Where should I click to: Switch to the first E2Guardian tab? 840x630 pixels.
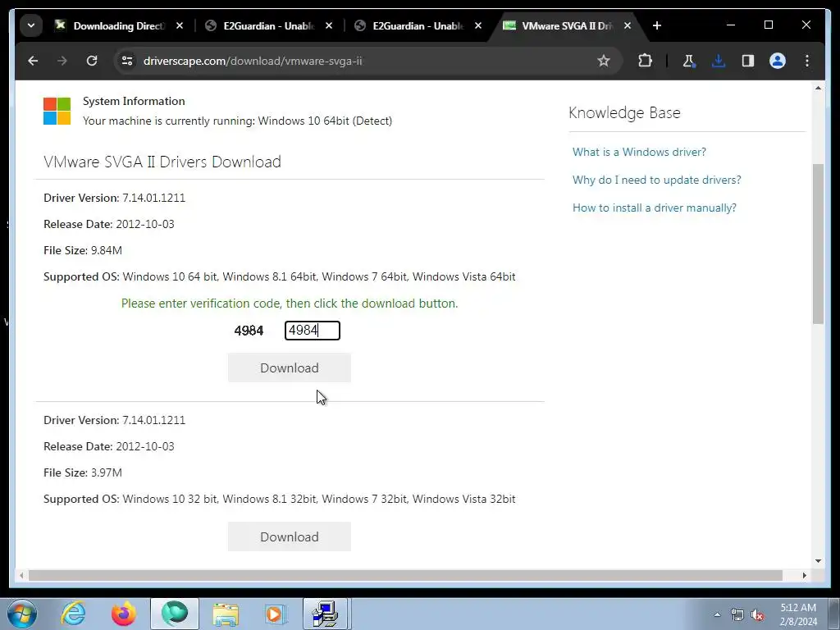tap(262, 25)
